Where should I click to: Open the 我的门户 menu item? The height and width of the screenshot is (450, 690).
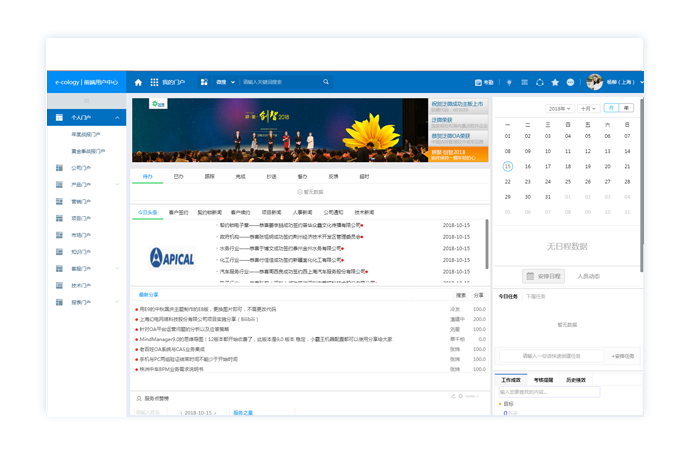(173, 82)
